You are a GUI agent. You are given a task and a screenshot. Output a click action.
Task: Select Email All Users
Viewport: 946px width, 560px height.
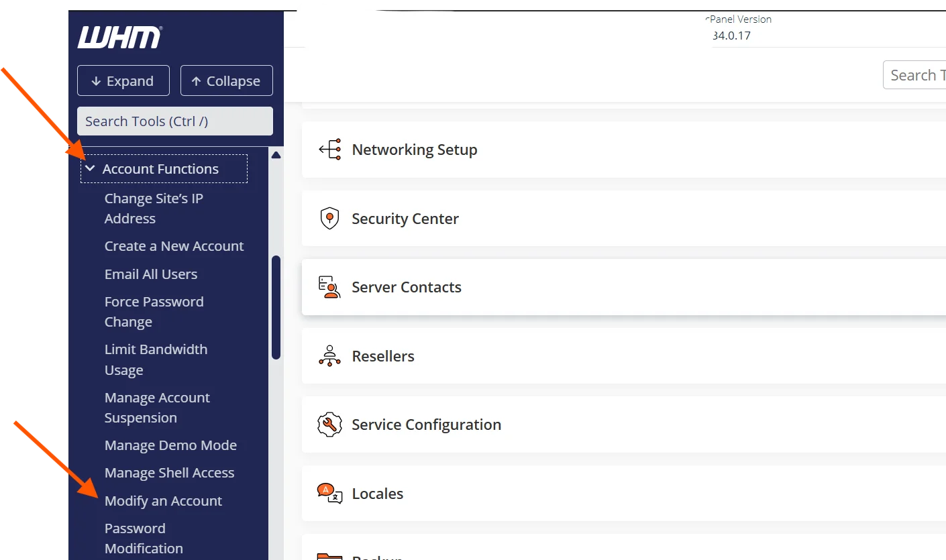coord(151,274)
